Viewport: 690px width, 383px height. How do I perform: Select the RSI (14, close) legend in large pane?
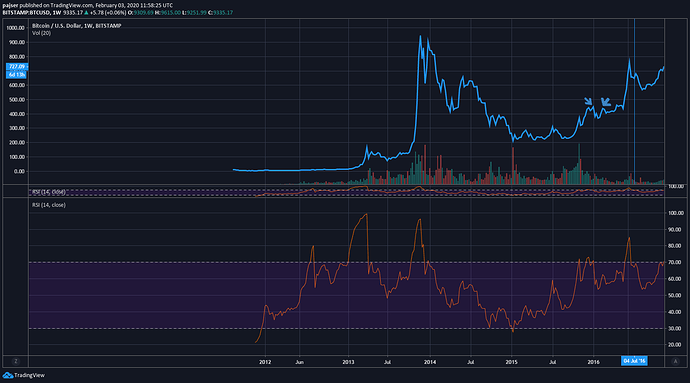pos(49,205)
